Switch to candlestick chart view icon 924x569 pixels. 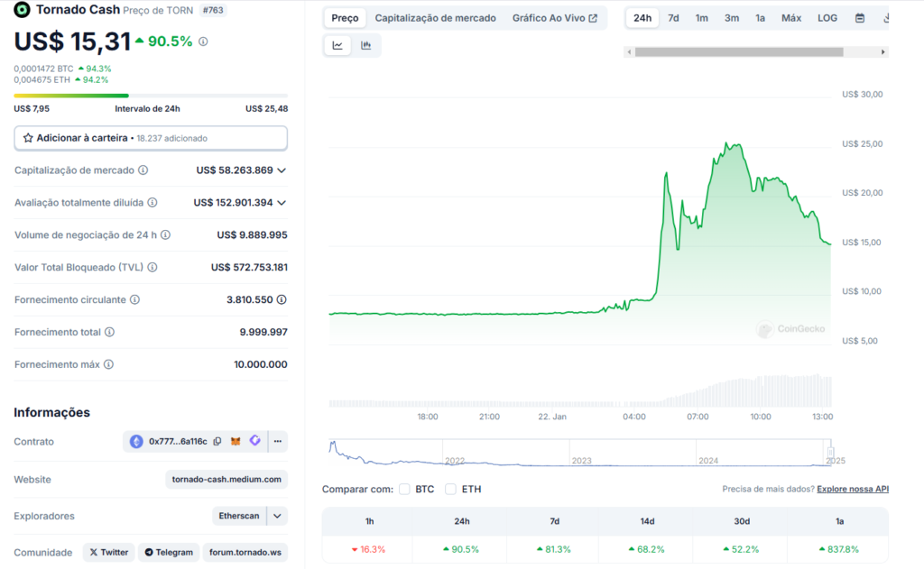coord(366,45)
